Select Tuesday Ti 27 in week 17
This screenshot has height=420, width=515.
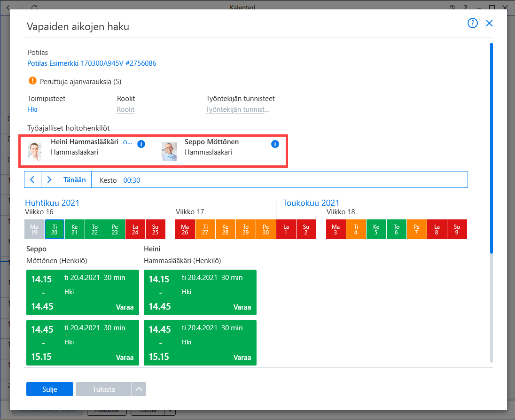pos(205,229)
